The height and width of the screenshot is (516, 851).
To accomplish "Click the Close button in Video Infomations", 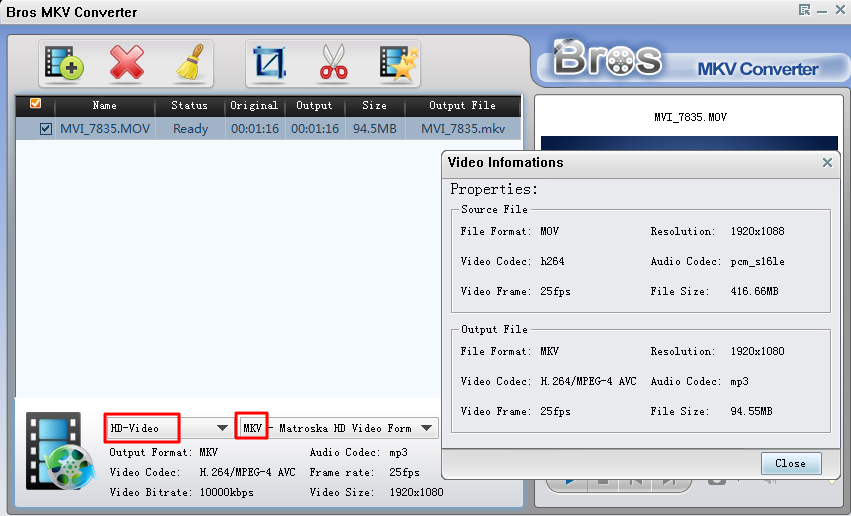I will point(791,463).
